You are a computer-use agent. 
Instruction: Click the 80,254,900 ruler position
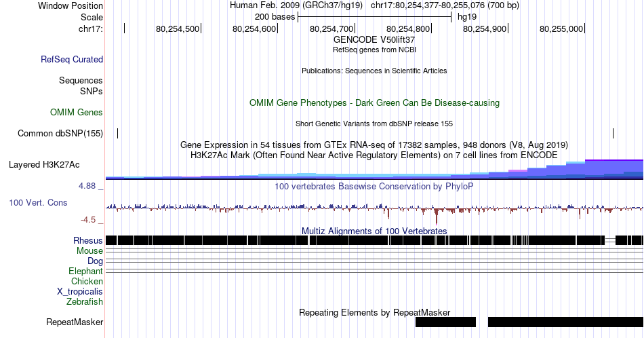(x=485, y=29)
